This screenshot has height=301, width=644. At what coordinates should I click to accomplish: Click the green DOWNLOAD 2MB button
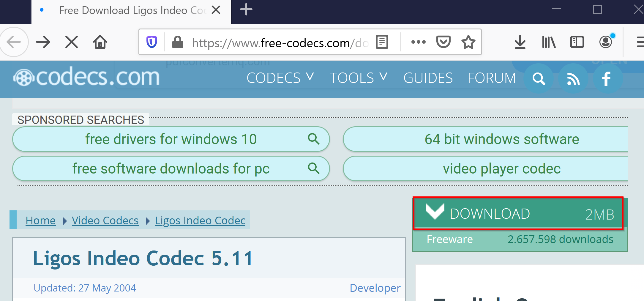(518, 213)
